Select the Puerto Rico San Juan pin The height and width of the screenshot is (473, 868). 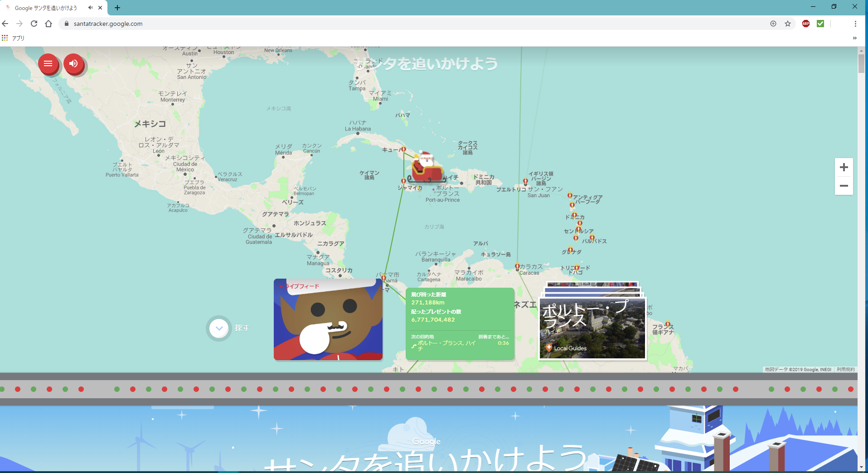point(525,181)
